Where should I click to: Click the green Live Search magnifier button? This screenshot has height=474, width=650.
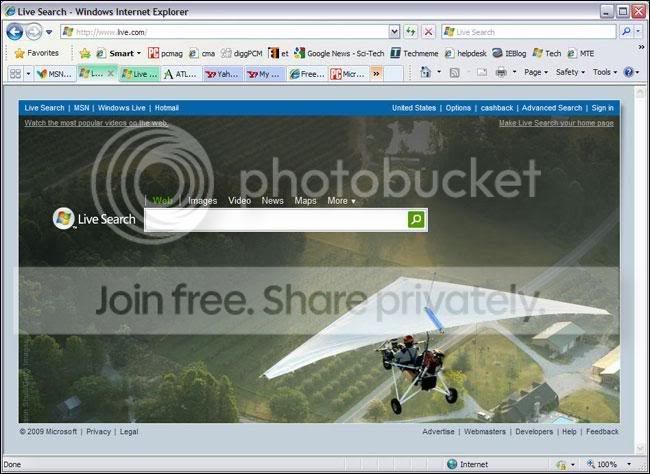tap(417, 219)
